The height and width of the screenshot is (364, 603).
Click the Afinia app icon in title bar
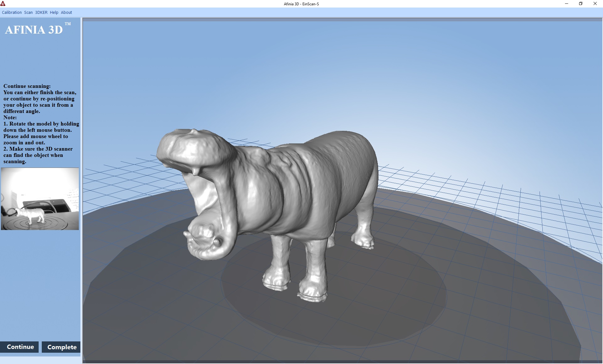[3, 4]
